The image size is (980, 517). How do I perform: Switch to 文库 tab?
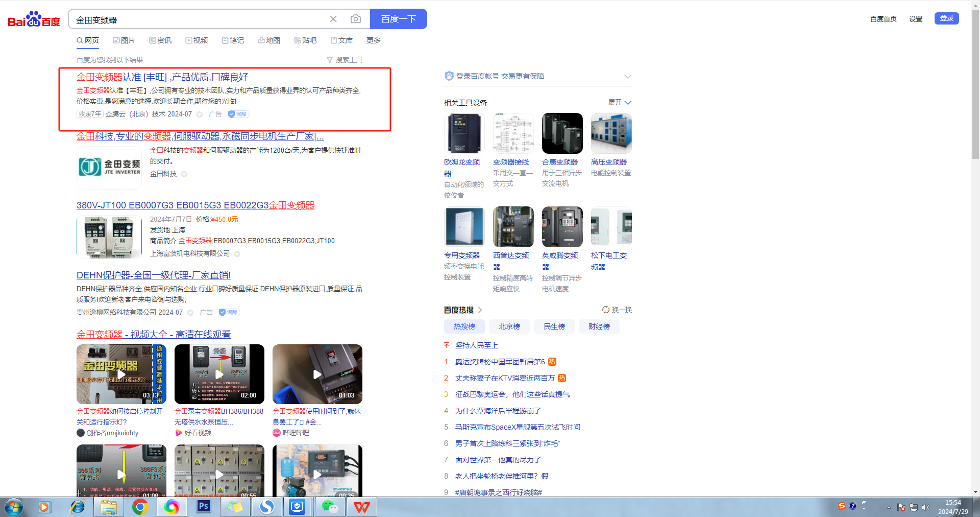(341, 40)
